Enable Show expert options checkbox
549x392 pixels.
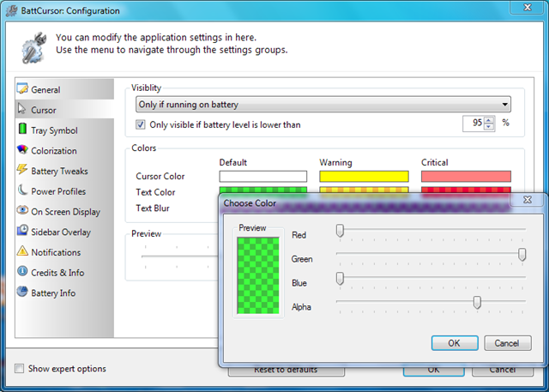coord(19,368)
